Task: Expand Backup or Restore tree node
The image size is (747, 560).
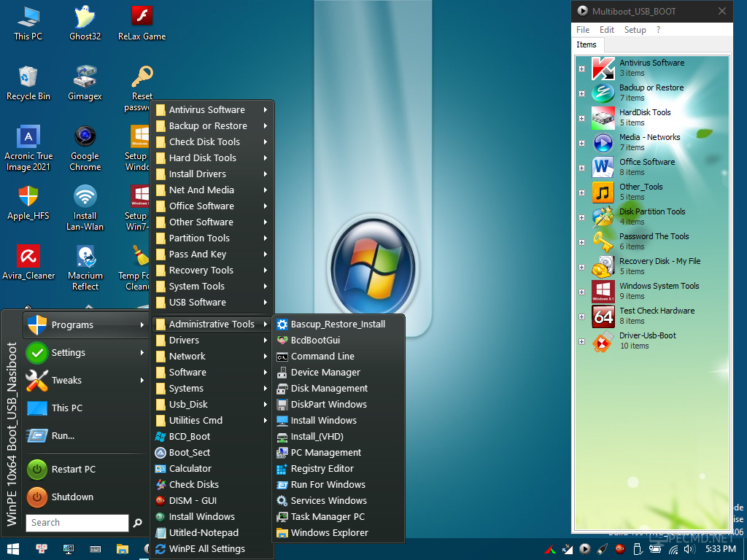Action: 581,93
